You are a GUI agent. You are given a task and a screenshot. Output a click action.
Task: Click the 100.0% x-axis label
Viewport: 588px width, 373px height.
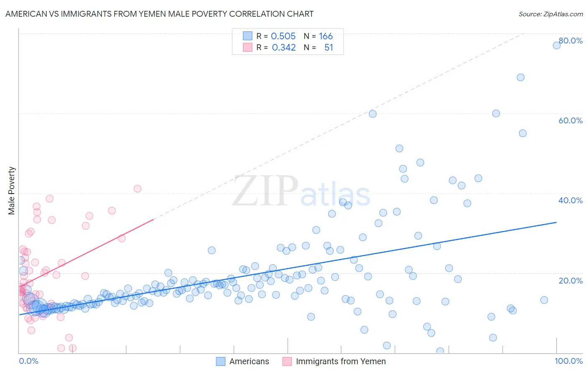[569, 361]
